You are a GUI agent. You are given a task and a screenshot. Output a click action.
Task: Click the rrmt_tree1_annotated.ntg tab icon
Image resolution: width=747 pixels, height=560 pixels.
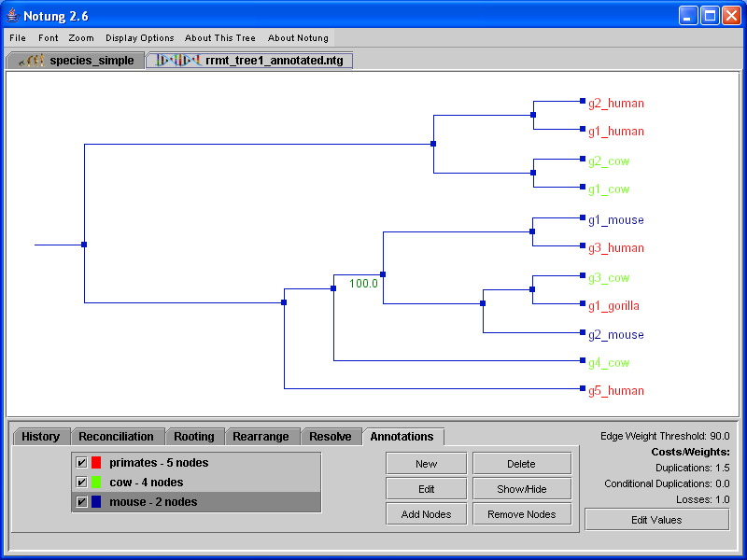click(x=177, y=61)
